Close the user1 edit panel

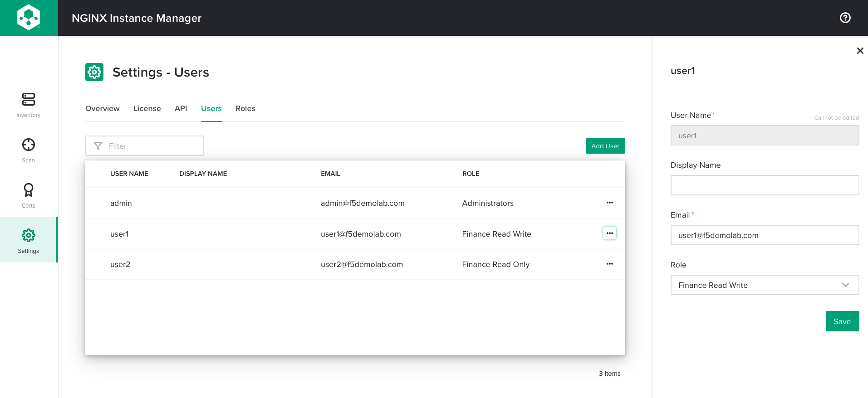860,51
